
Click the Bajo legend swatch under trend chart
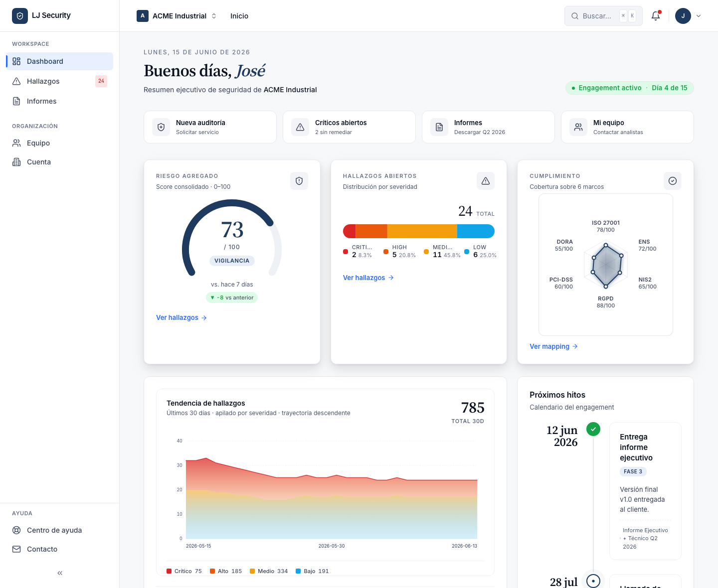pyautogui.click(x=298, y=571)
